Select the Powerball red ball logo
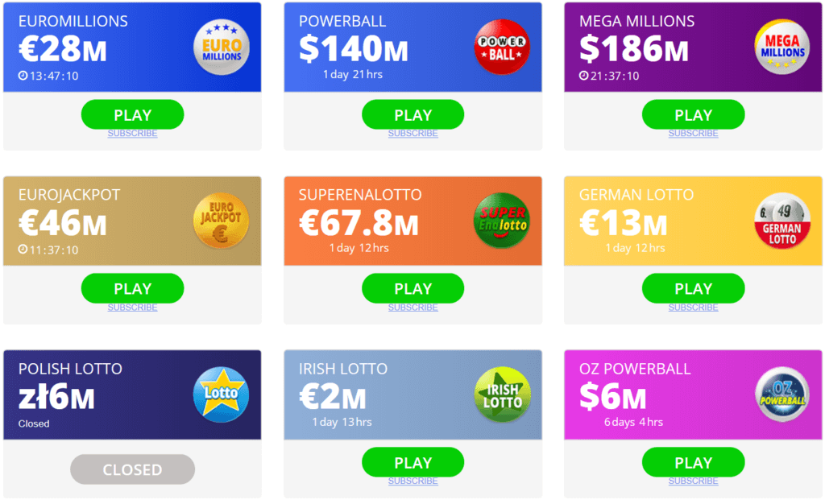 pos(501,44)
